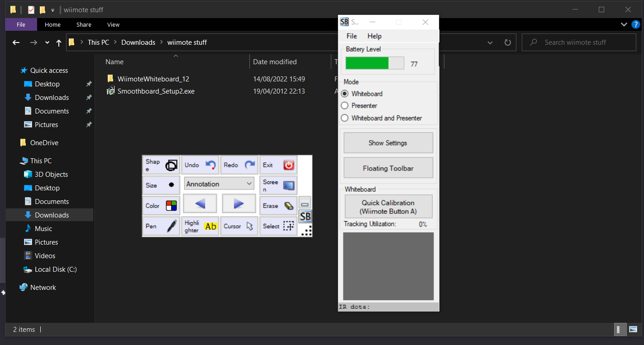Screen dimensions: 644x345
Task: Go back in File Explorer
Action: click(x=16, y=43)
